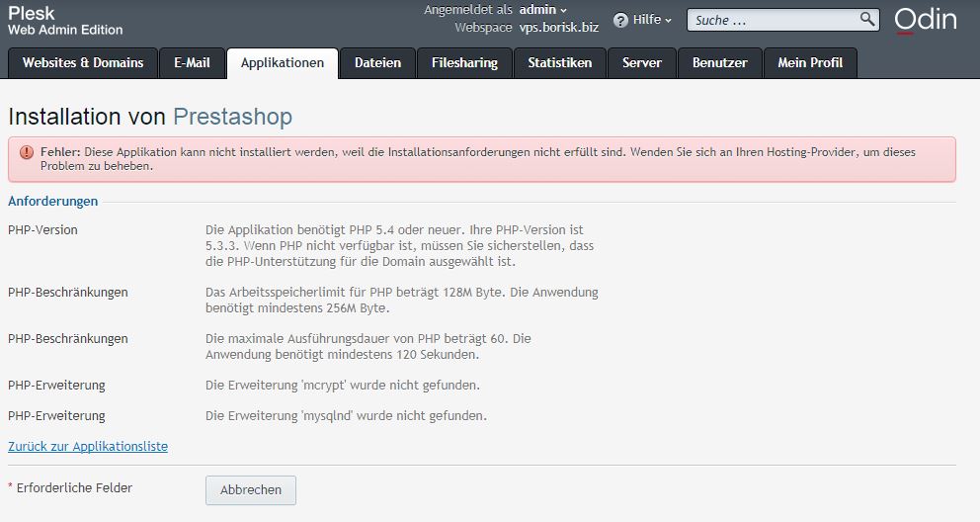The width and height of the screenshot is (980, 522).
Task: Select the Applikationen tab
Action: [283, 63]
